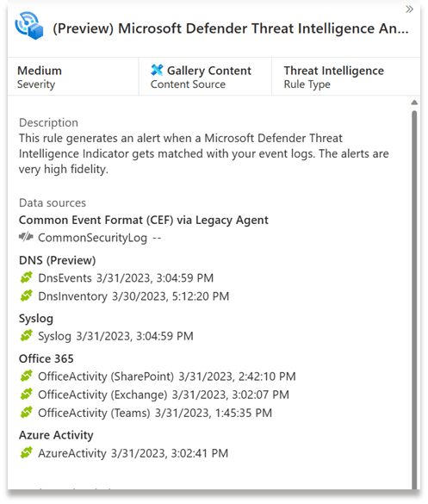This screenshot has width=428, height=504.
Task: Select the rule title in the header
Action: coord(231,28)
